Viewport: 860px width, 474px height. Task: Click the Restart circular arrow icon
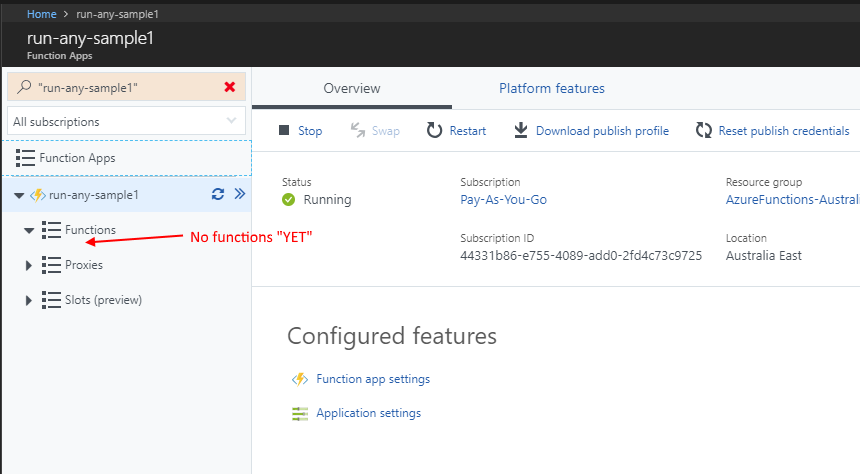pyautogui.click(x=434, y=131)
